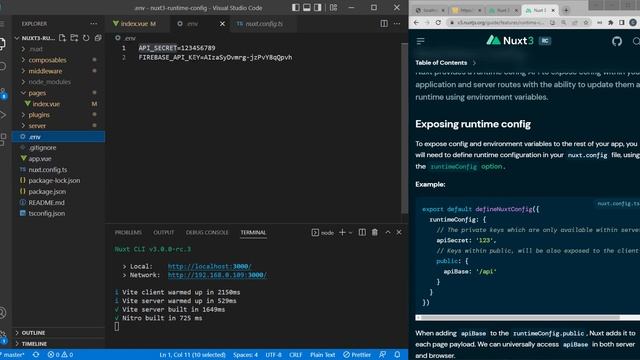Click runtimeConfig option link in docs
The image size is (640, 360).
click(467, 167)
